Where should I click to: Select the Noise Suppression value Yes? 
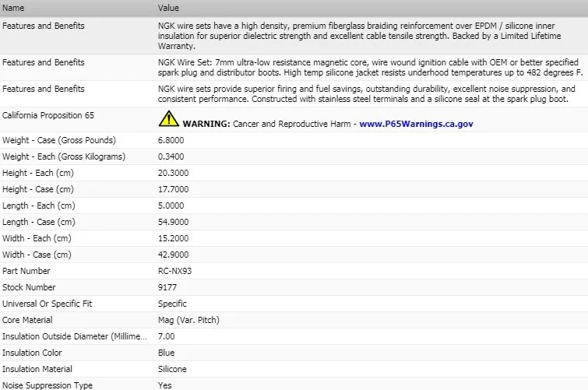pos(164,385)
